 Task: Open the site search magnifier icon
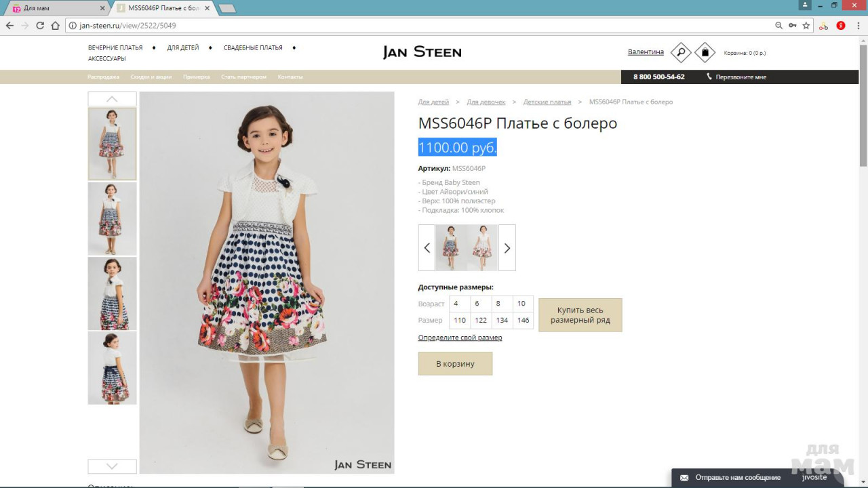coord(680,52)
